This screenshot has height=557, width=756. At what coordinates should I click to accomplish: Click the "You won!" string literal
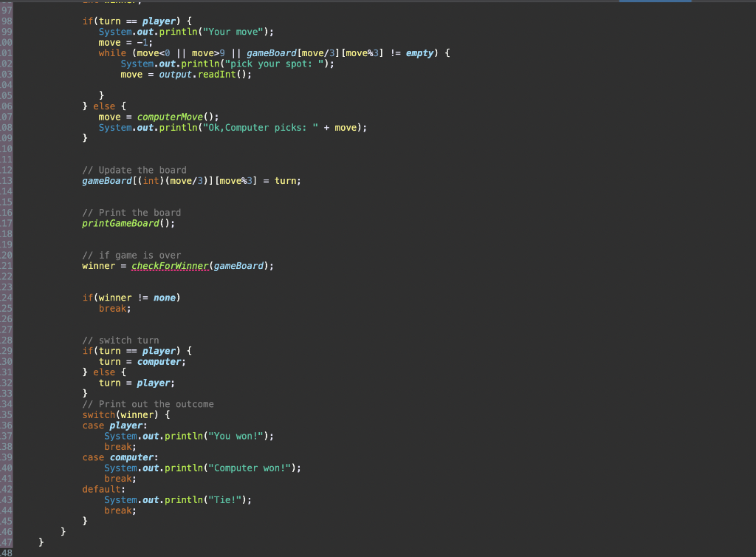pyautogui.click(x=236, y=436)
